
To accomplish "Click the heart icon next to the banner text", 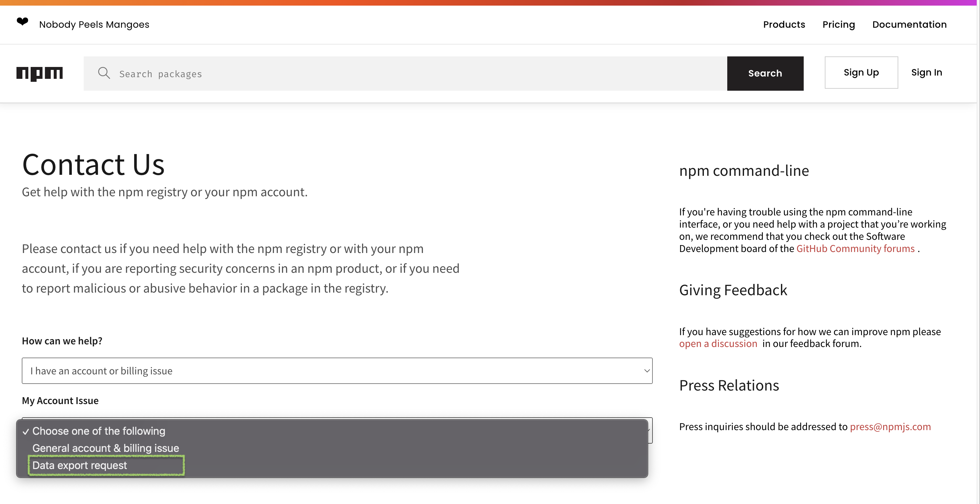I will point(22,23).
